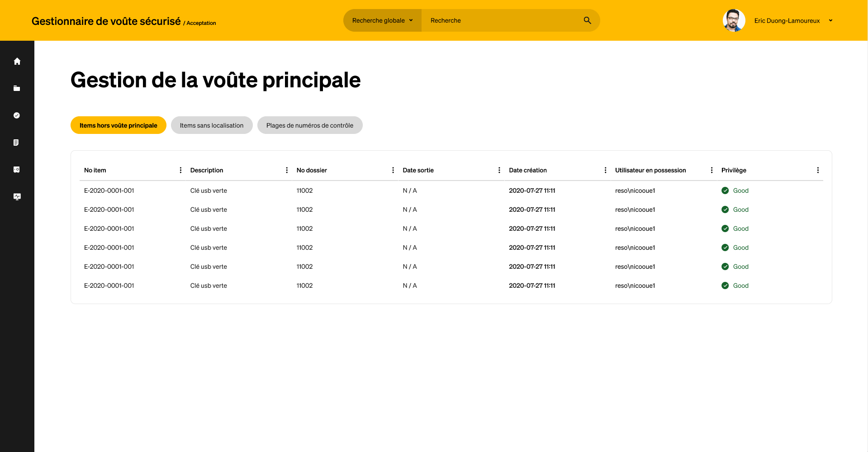
Task: Switch to Plages de numéros de contrôle
Action: (x=309, y=125)
